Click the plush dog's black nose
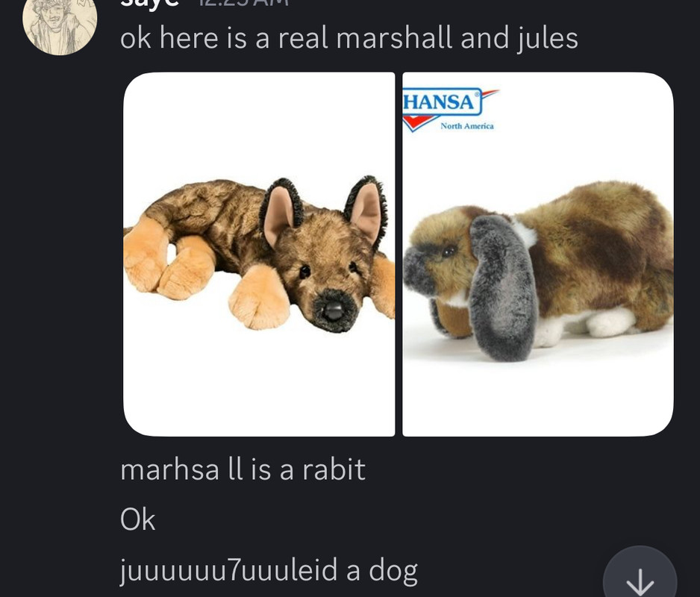 (x=333, y=310)
